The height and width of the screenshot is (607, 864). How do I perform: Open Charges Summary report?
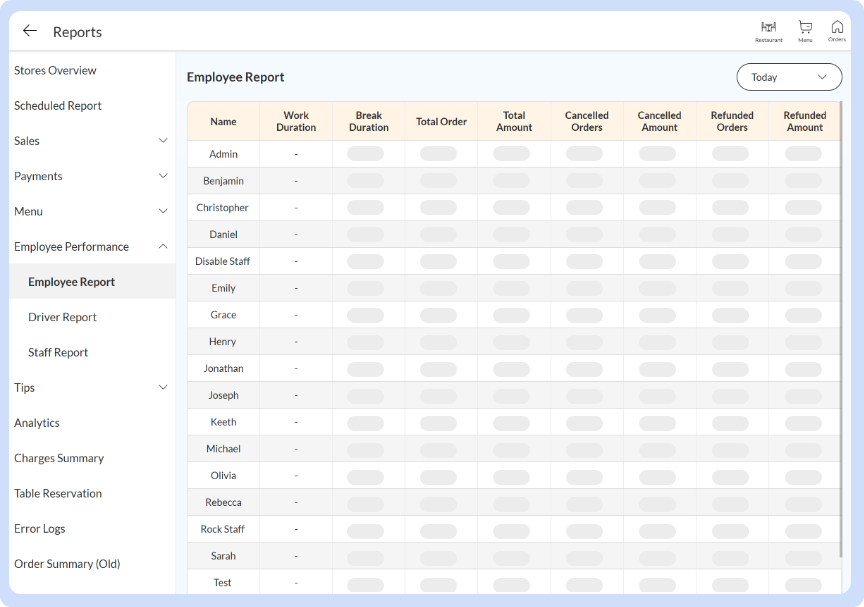[x=59, y=458]
